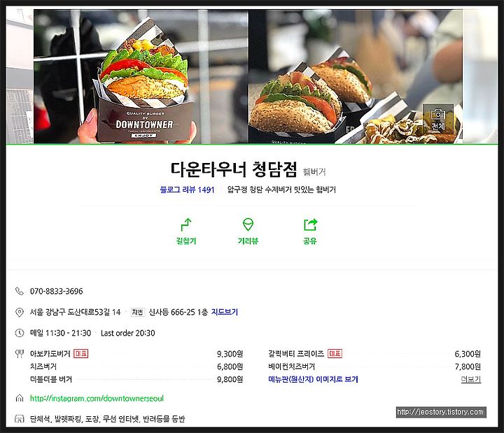Click the fork and knife menu icon

pyautogui.click(x=20, y=354)
